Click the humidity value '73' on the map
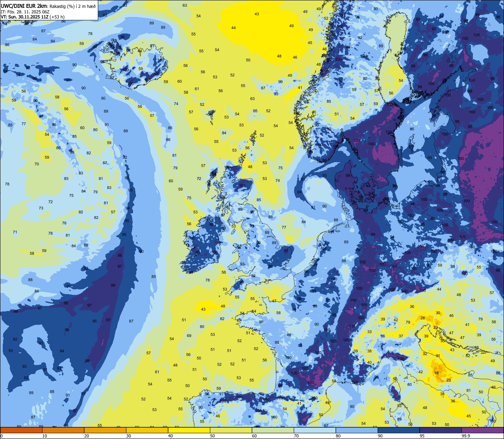The height and width of the screenshot is (439, 504). pos(41,208)
